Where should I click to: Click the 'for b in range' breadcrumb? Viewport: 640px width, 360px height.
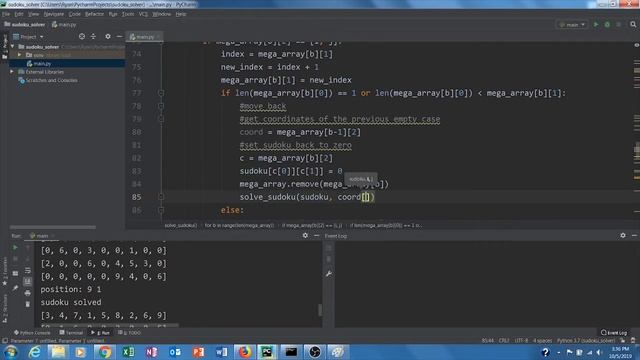pos(239,225)
